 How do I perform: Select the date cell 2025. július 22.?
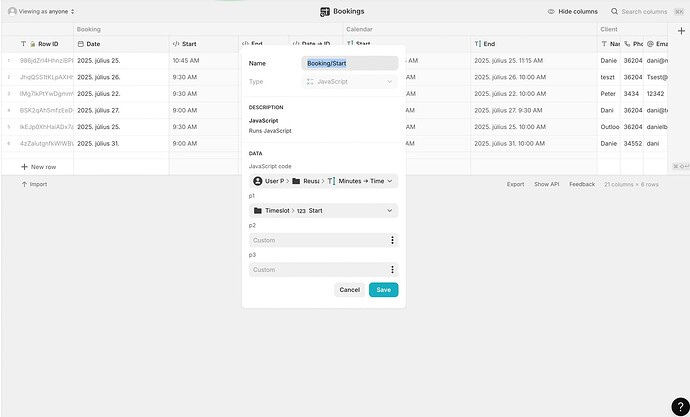point(121,94)
